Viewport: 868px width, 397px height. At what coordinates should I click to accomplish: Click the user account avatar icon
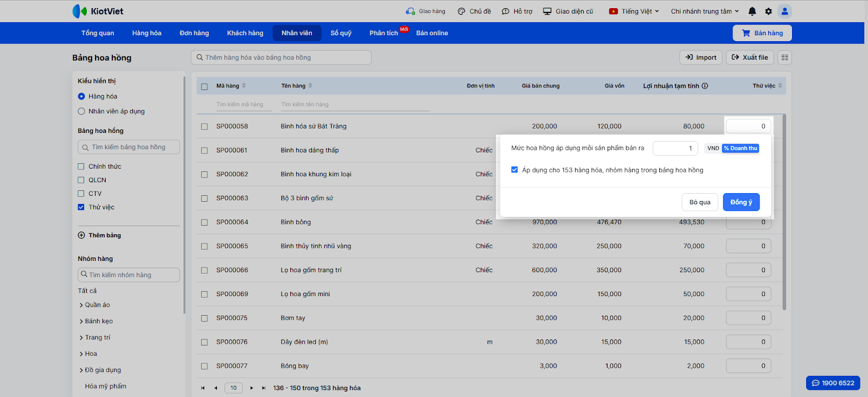784,11
